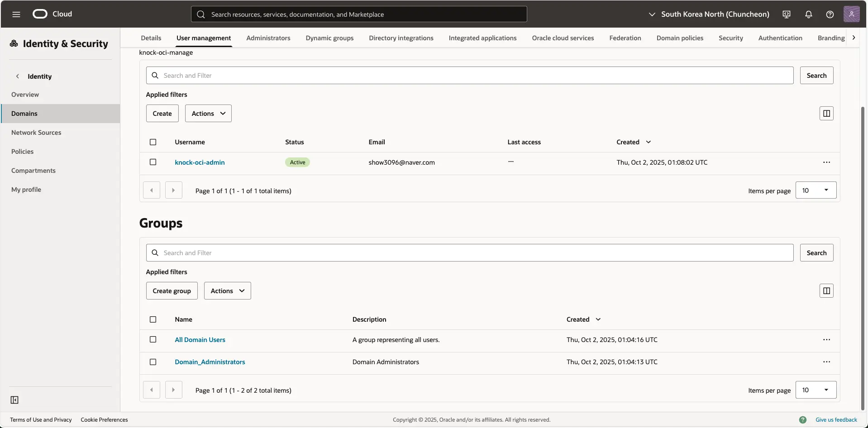The image size is (868, 428).
Task: Open the Domain_Administrators group
Action: coord(210,361)
